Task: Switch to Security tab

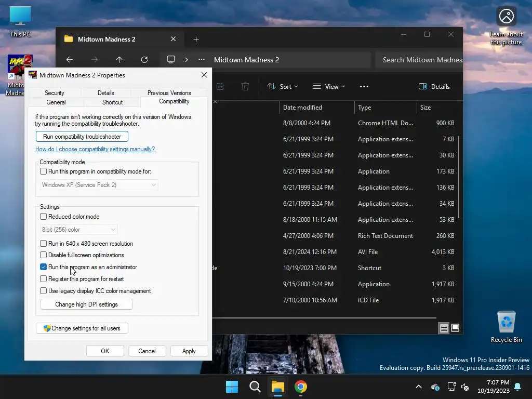Action: (54, 92)
